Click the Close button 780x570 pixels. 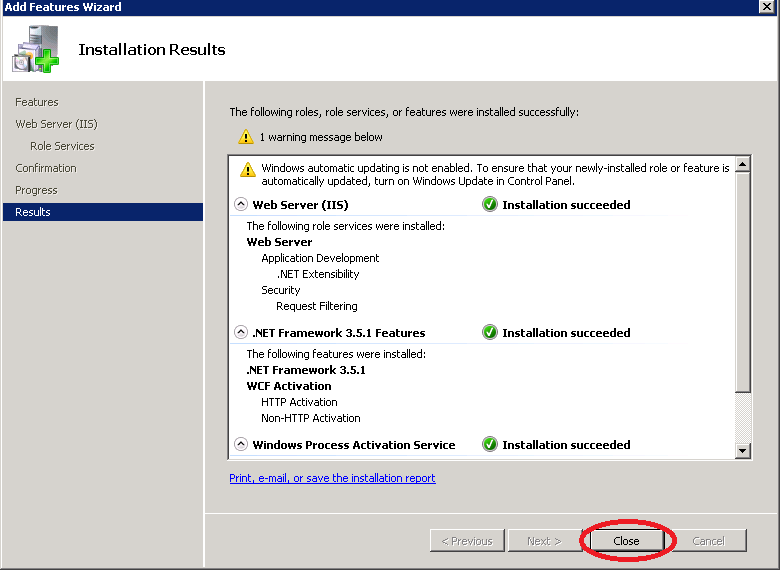(x=626, y=541)
